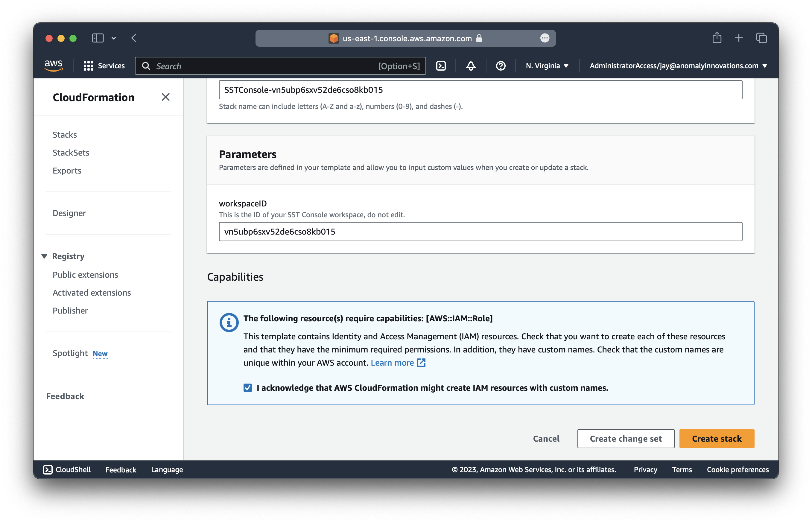Open the N. Virginia region selector

click(546, 66)
